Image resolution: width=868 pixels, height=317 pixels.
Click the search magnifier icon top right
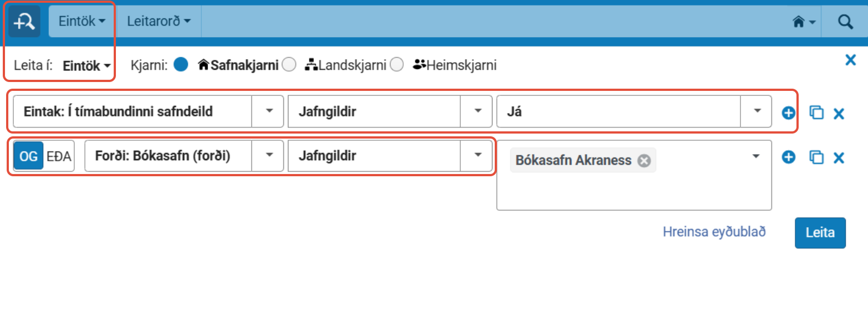pyautogui.click(x=845, y=22)
